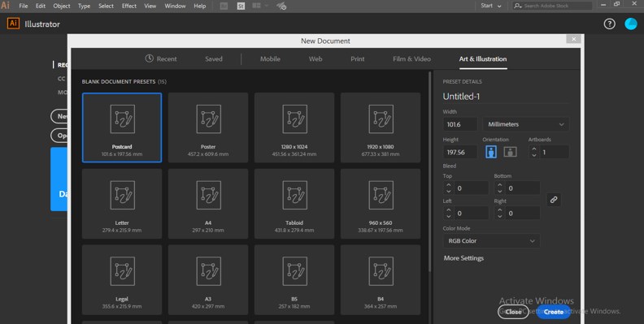
Task: Decrease the artboards count
Action: pos(534,155)
